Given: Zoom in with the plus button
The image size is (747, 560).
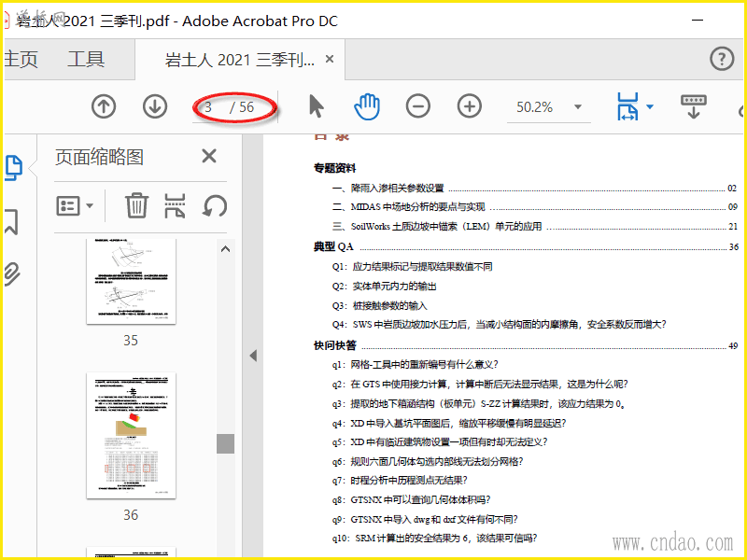Looking at the screenshot, I should coord(470,106).
